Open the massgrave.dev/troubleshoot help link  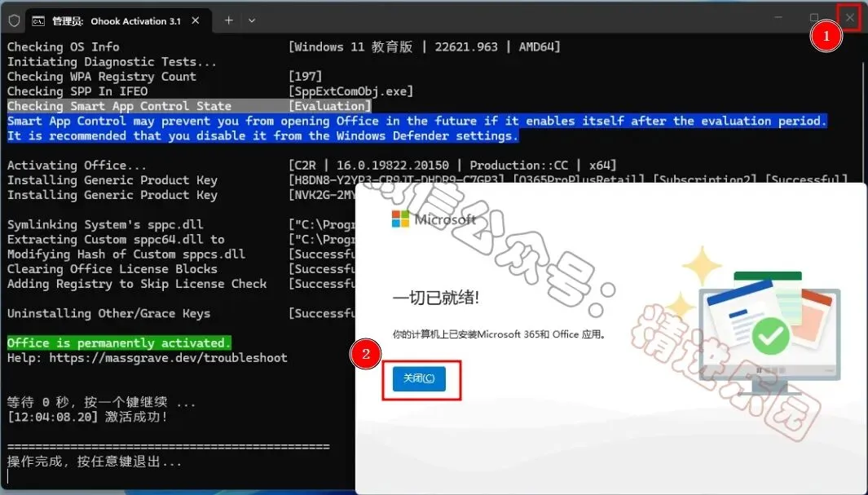pyautogui.click(x=168, y=358)
